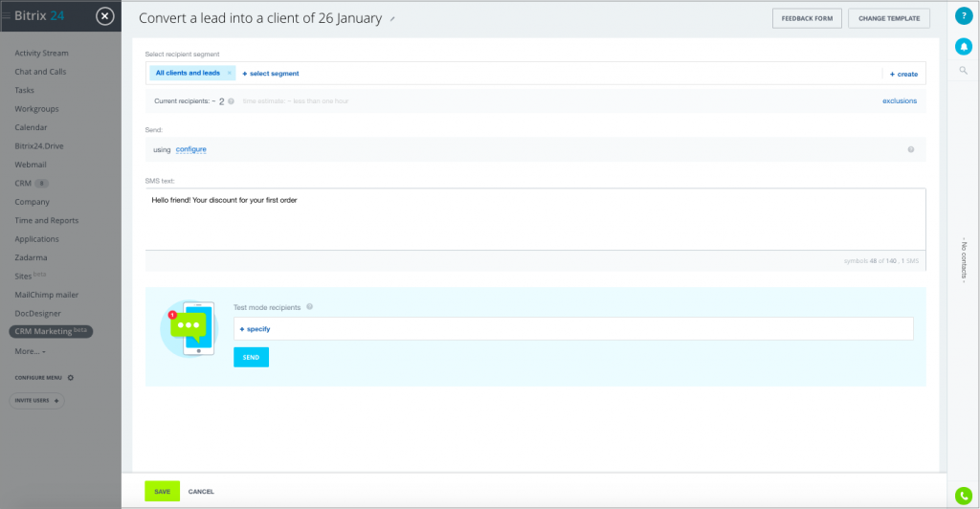The height and width of the screenshot is (509, 980).
Task: Open Webmail in sidebar
Action: pyautogui.click(x=30, y=165)
